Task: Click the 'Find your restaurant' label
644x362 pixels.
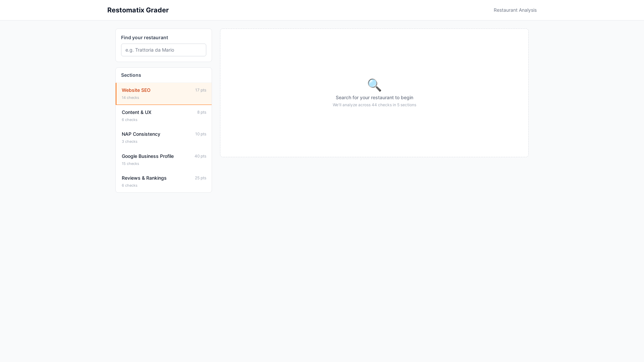Action: (145, 38)
